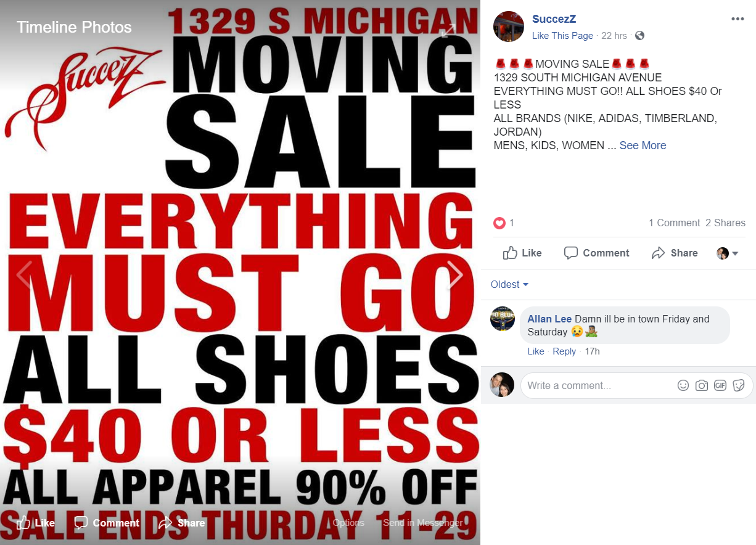The width and height of the screenshot is (756, 545).
Task: Reply to Allan Lee's comment
Action: click(564, 351)
